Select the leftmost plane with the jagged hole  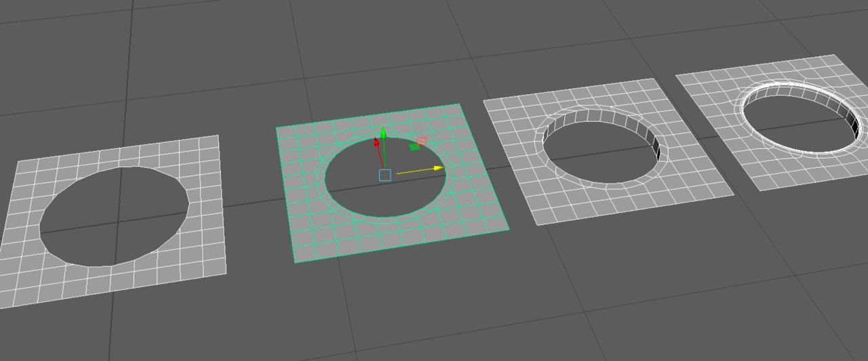[x=204, y=203]
